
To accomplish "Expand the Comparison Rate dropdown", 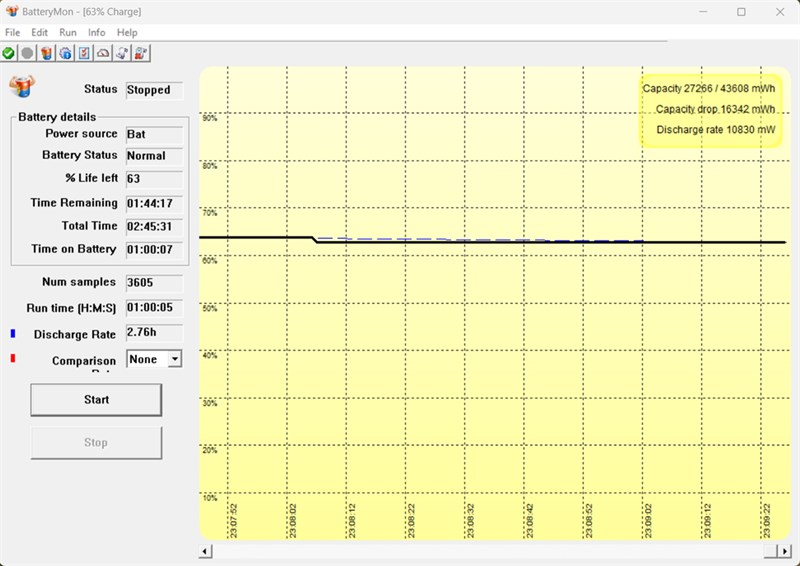I will [174, 359].
